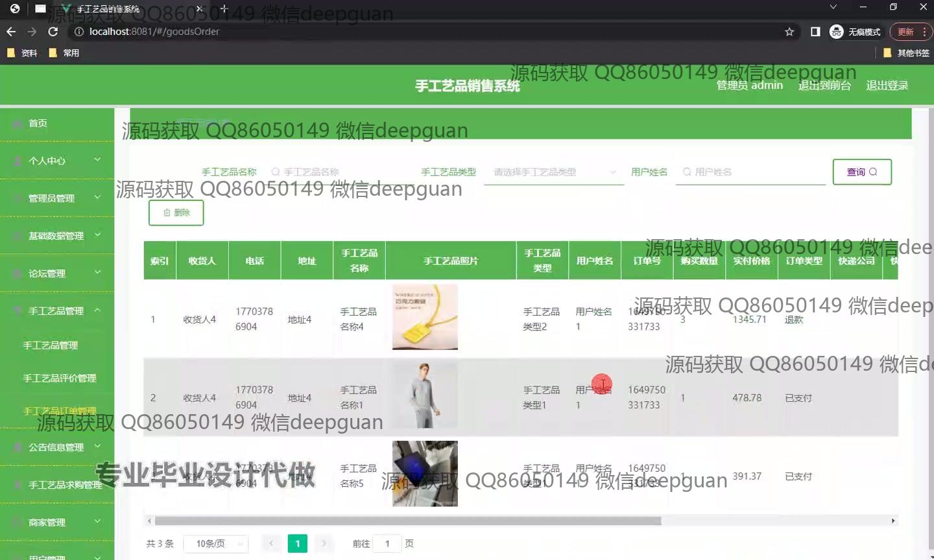Click the man in gray suit thumbnail

[x=425, y=395]
